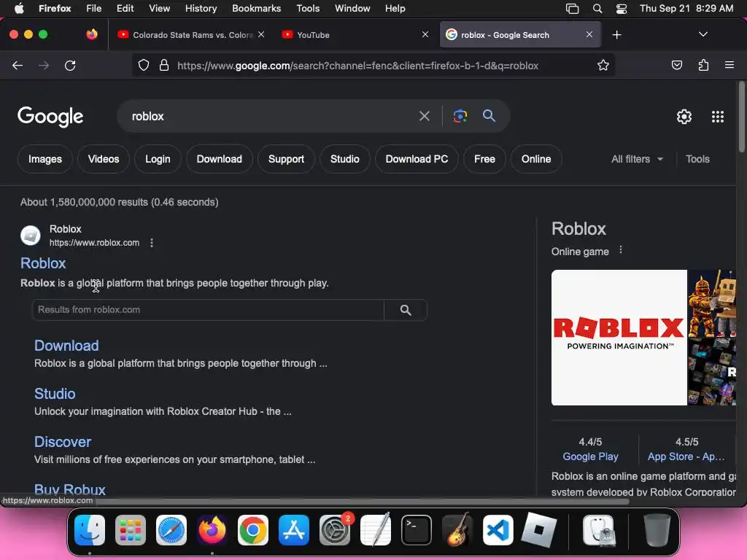Open the History menu
747x560 pixels.
pyautogui.click(x=201, y=9)
